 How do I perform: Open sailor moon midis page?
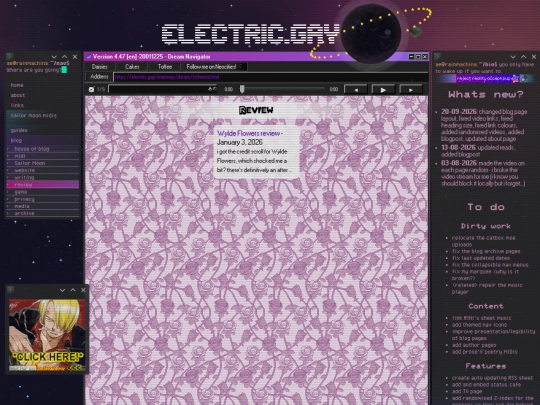[x=34, y=115]
